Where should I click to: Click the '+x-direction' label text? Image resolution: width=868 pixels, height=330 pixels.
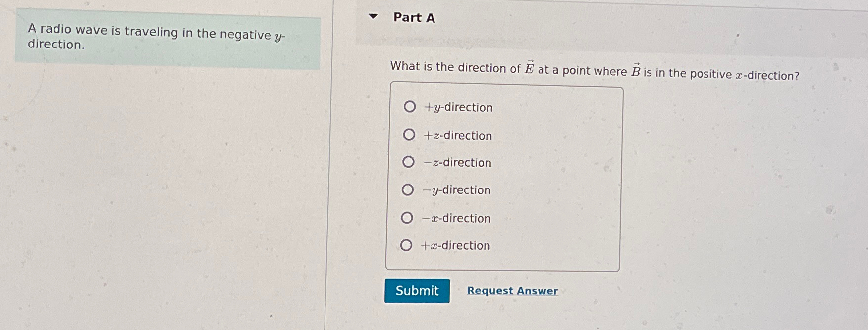click(455, 245)
